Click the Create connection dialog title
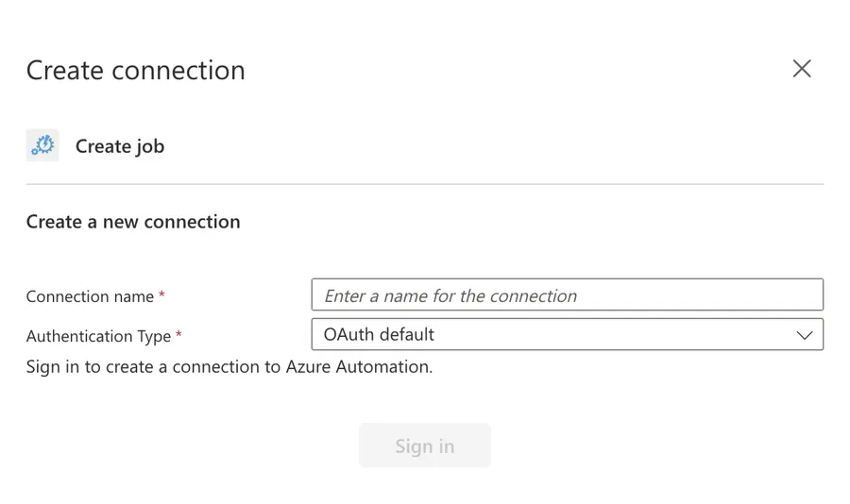This screenshot has width=850, height=504. [x=135, y=70]
